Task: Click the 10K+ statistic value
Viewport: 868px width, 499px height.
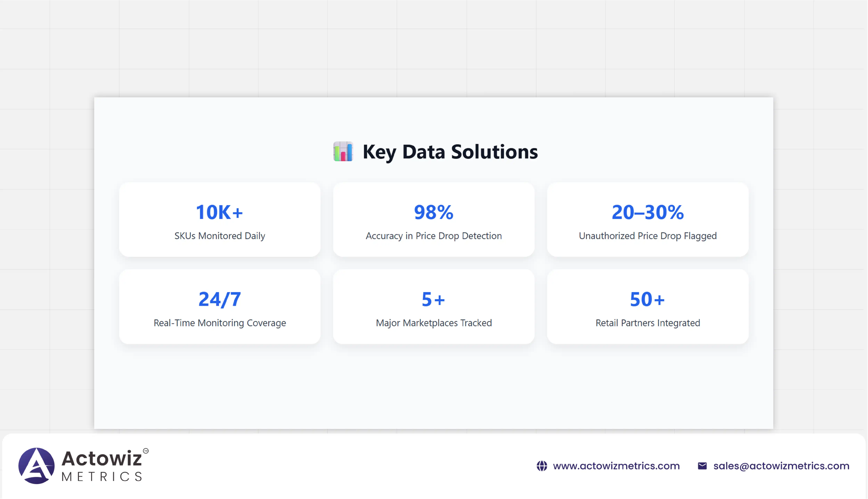Action: pyautogui.click(x=219, y=212)
